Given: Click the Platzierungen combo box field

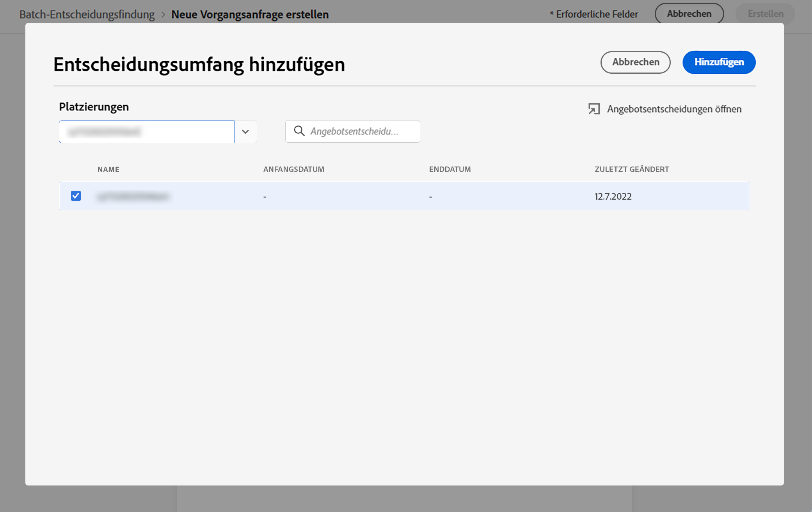Looking at the screenshot, I should [146, 132].
